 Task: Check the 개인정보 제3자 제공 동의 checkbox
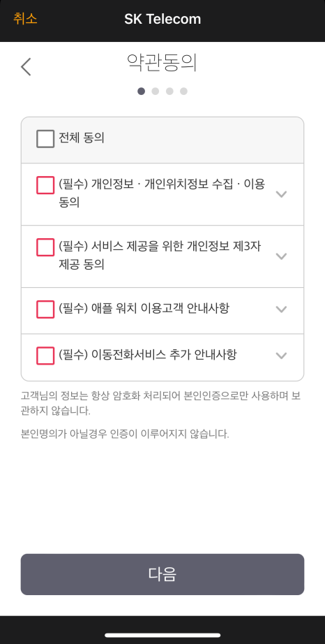pos(45,247)
